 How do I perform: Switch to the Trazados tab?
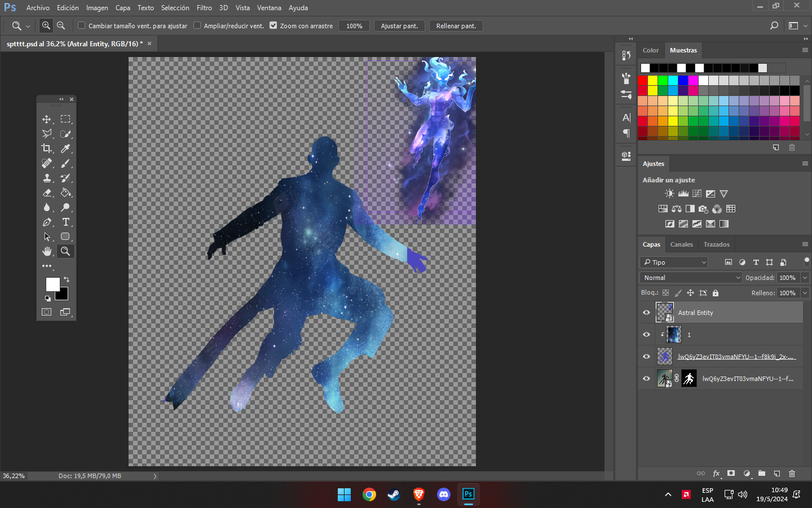point(716,244)
